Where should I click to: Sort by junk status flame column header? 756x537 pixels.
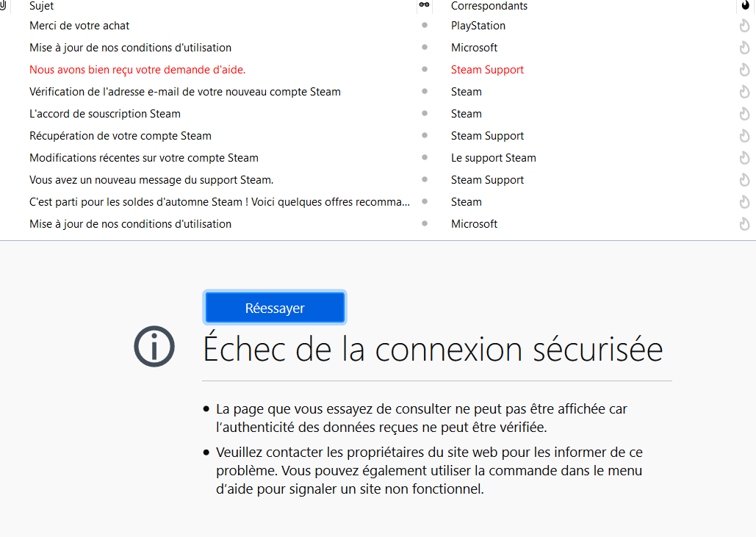pyautogui.click(x=745, y=5)
